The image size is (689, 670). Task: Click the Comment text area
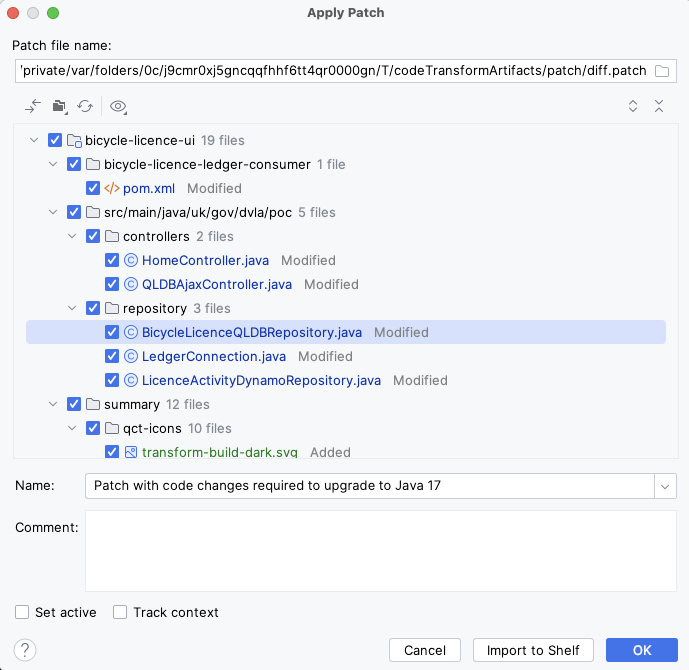point(380,550)
